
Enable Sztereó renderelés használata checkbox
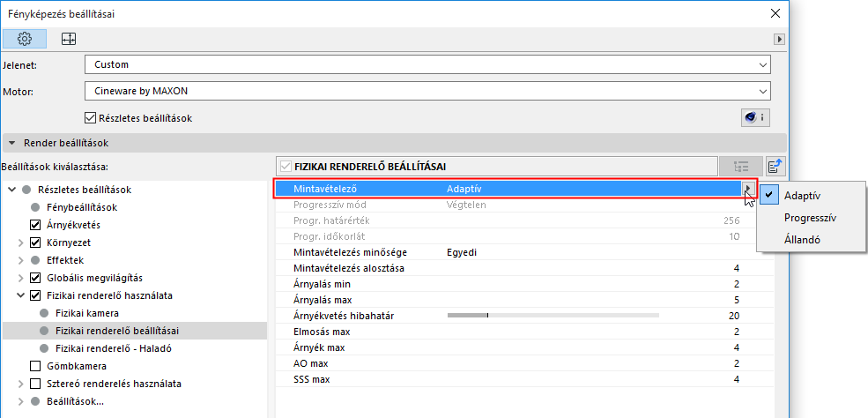click(x=35, y=384)
